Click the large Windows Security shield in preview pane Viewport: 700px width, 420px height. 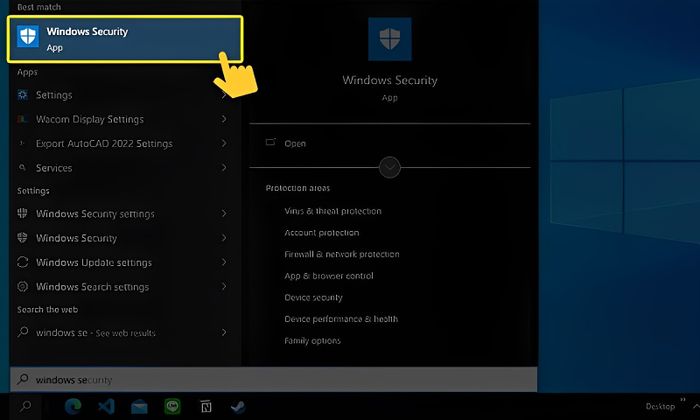coord(390,39)
